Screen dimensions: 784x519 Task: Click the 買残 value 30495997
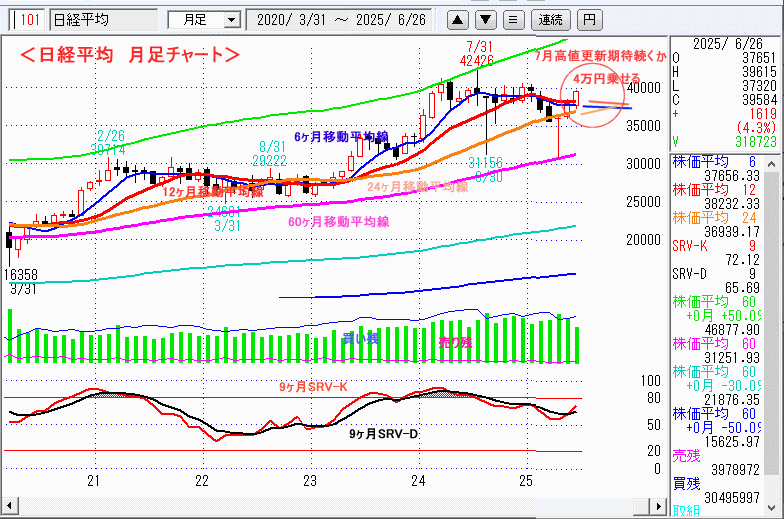[732, 498]
